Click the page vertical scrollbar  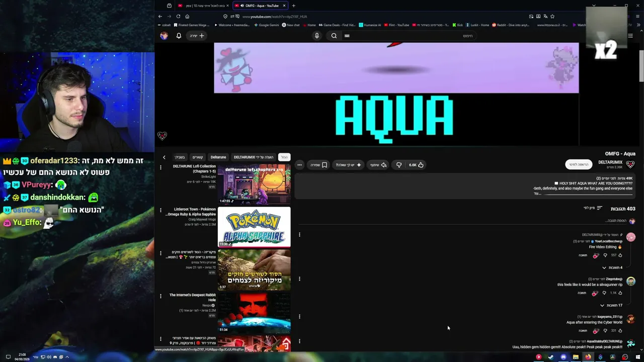pyautogui.click(x=641, y=65)
